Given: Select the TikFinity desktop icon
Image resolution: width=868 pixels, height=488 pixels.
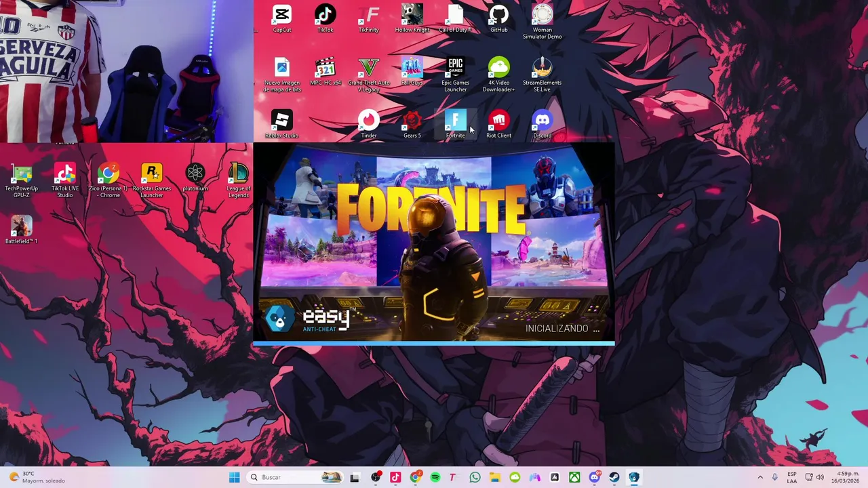Looking at the screenshot, I should pyautogui.click(x=368, y=18).
